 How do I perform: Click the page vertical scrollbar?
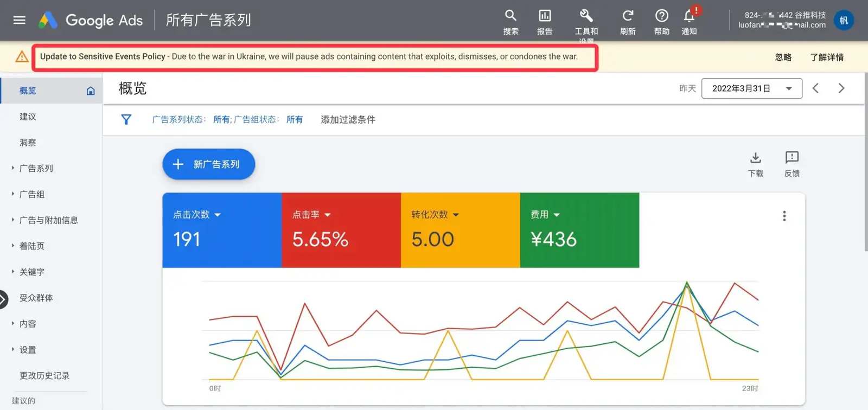click(x=866, y=163)
